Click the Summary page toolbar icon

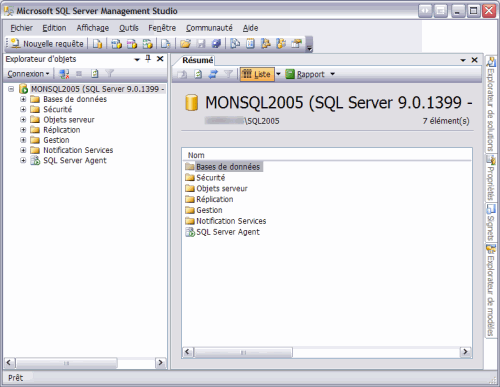[250, 44]
